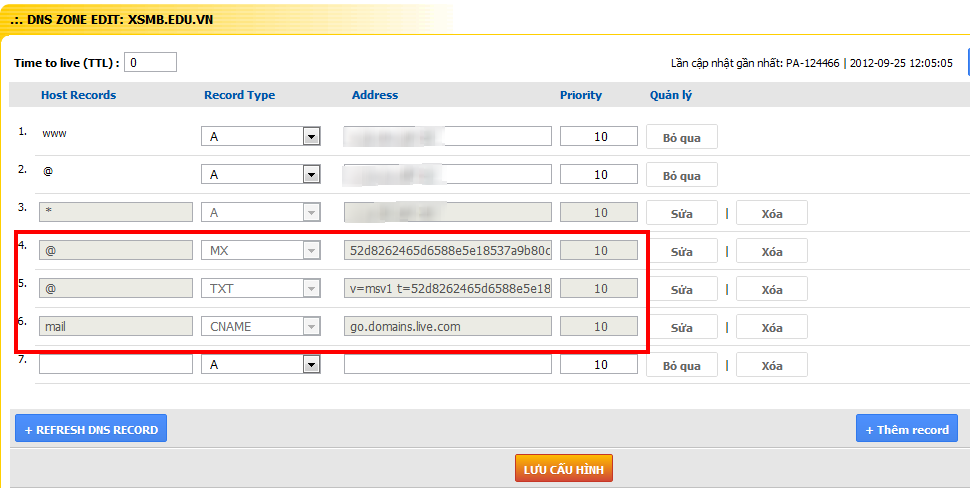Add a new record with Thêm record
970x488 pixels.
906,429
